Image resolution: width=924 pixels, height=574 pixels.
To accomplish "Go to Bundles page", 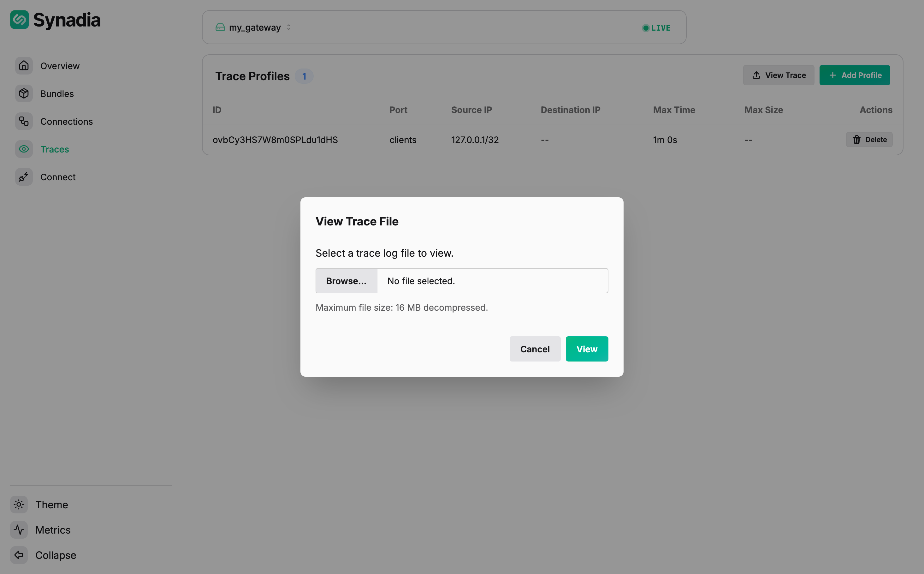I will click(x=57, y=93).
